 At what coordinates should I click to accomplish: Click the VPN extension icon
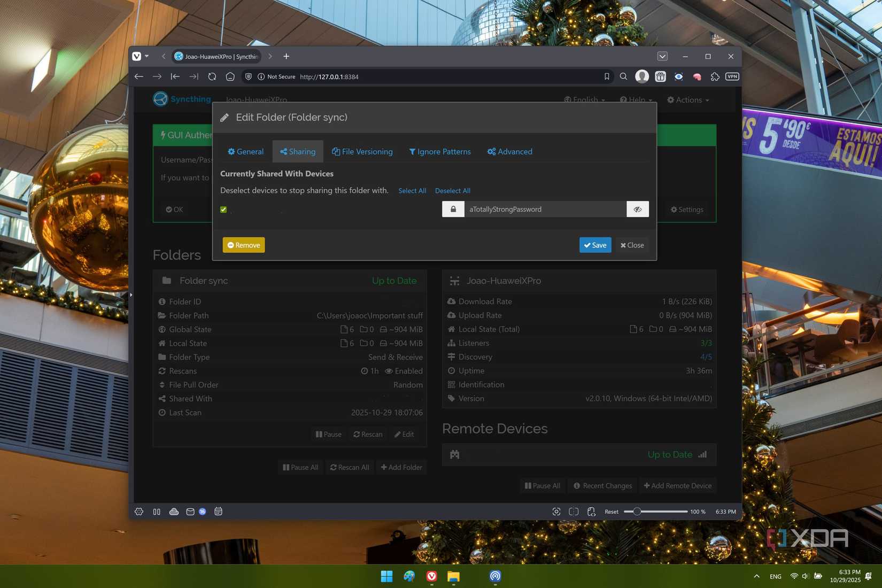pos(732,76)
